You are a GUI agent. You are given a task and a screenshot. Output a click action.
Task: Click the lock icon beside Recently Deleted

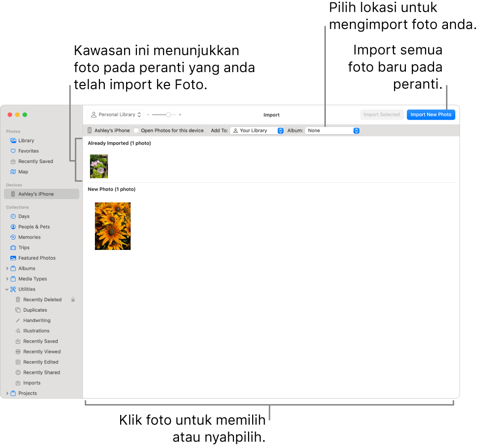coord(73,300)
